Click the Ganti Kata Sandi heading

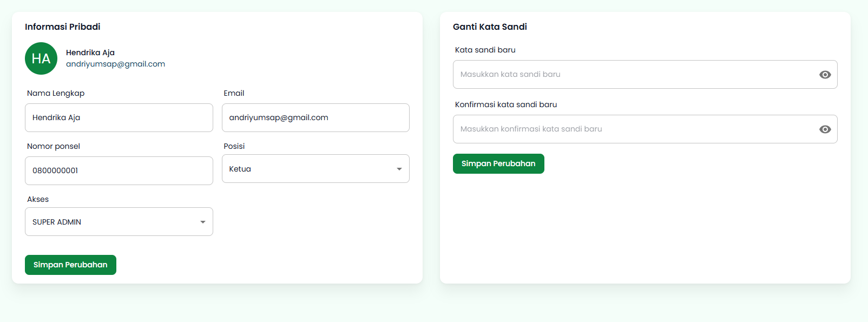click(x=490, y=27)
